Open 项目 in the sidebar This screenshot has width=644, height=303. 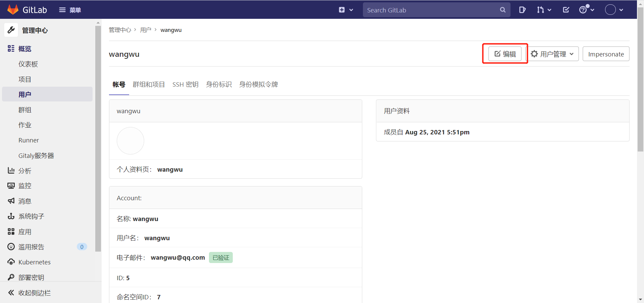click(x=25, y=79)
